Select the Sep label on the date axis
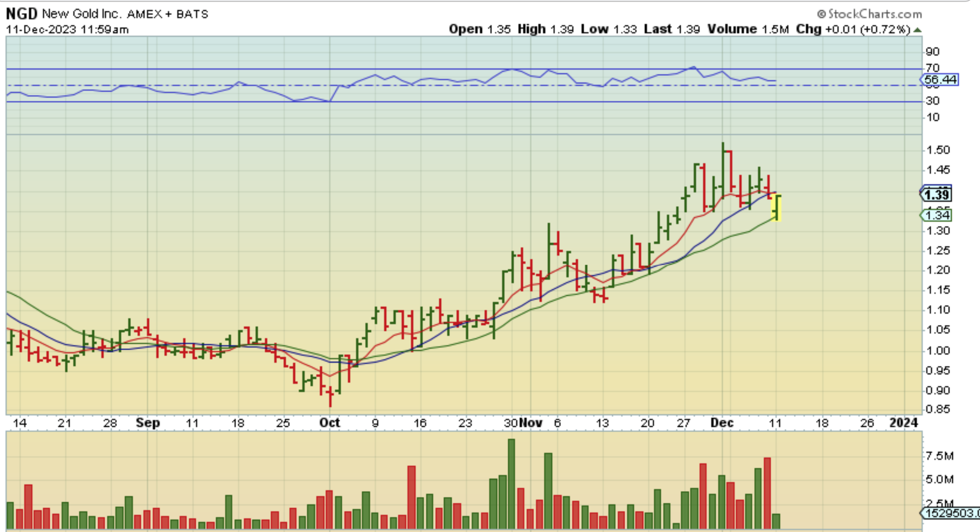The height and width of the screenshot is (532, 980). coord(148,422)
